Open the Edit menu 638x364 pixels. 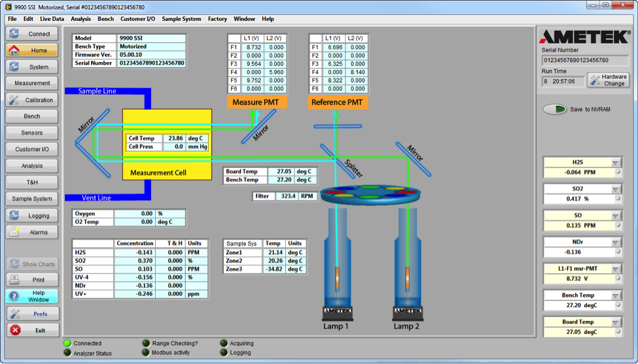[x=28, y=19]
